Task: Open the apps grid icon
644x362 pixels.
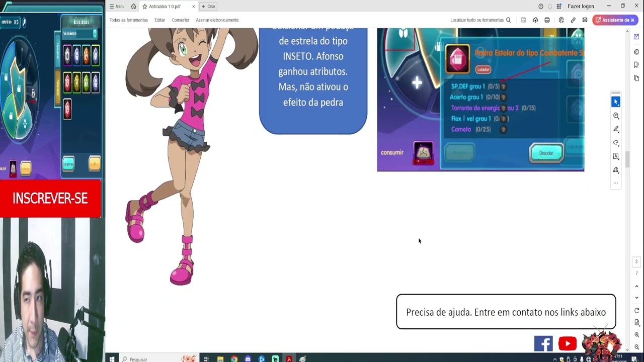Action: 559,7
